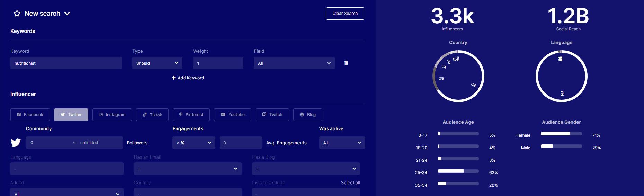Viewport: 644px width, 196px height.
Task: Toggle the Facebook platform filter
Action: click(x=30, y=115)
